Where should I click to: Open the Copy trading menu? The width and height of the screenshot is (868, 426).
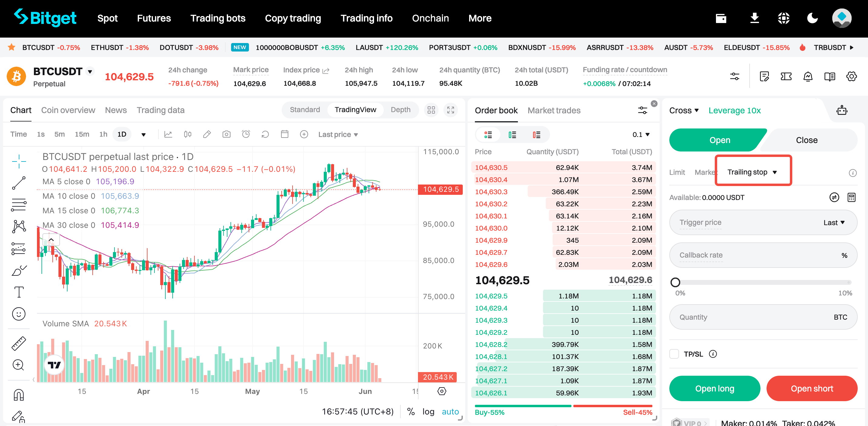293,18
